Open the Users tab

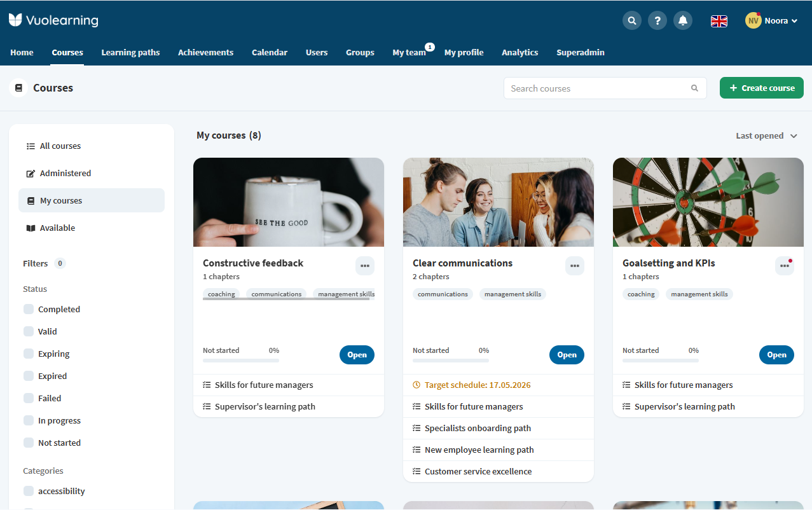(x=317, y=52)
